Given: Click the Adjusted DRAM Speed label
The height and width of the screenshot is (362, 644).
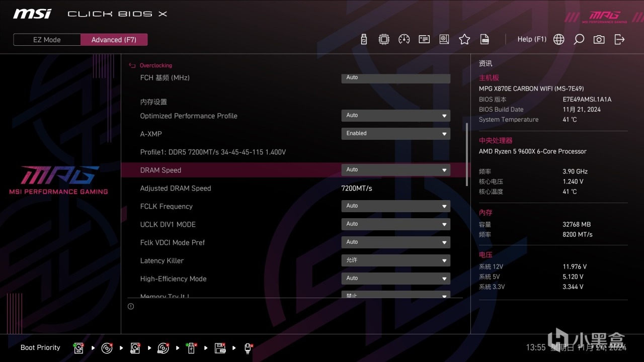Looking at the screenshot, I should click(176, 188).
